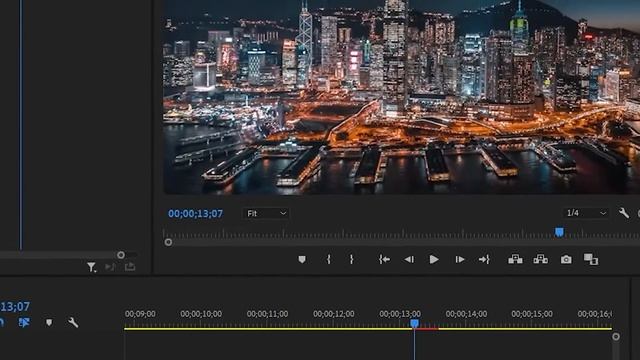The image size is (640, 360).
Task: Click the Mark In bracket button
Action: pos(329,259)
